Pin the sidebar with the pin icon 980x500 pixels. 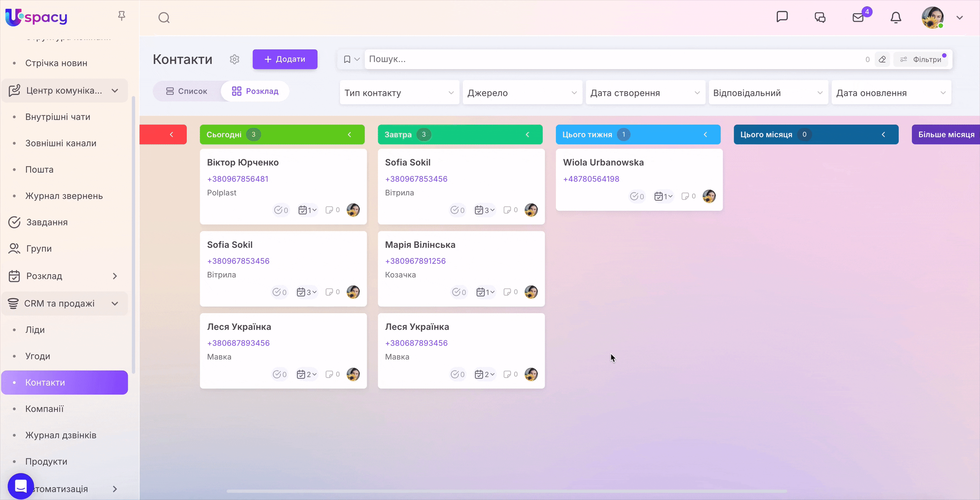click(121, 16)
